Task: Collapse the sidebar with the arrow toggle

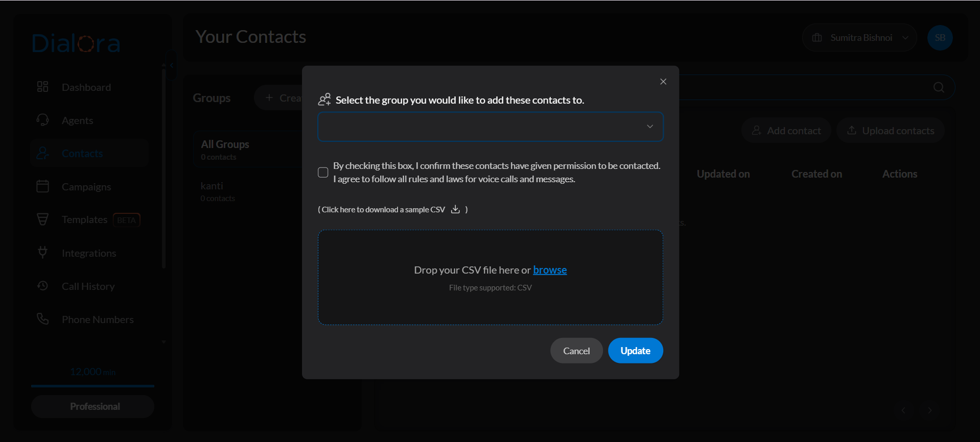Action: pyautogui.click(x=171, y=65)
